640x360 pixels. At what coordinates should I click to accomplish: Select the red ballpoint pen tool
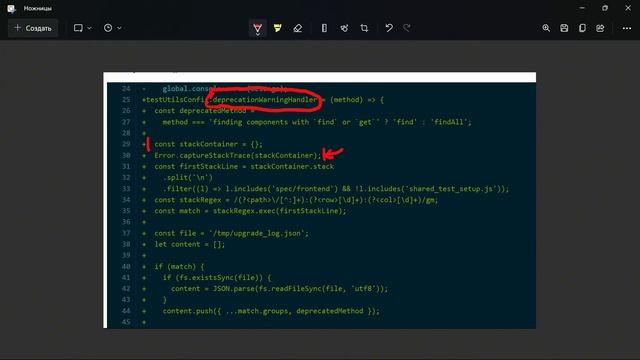click(x=258, y=28)
